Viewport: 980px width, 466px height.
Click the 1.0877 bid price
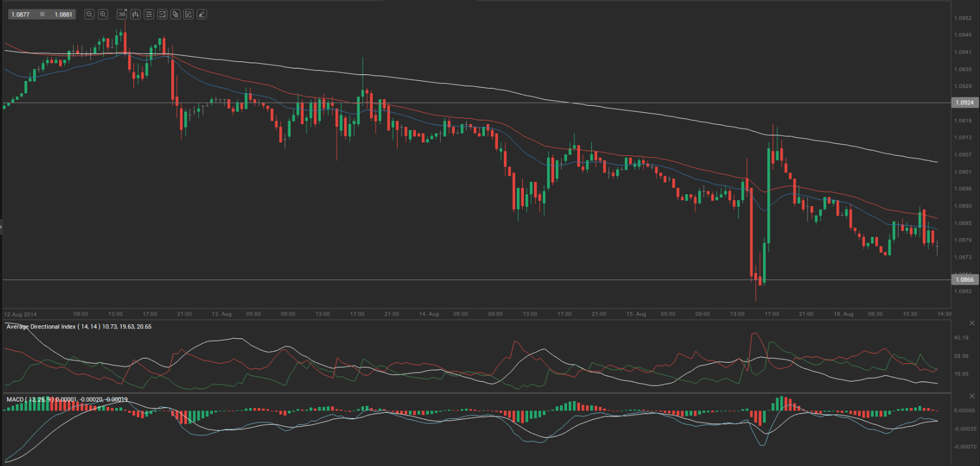21,14
